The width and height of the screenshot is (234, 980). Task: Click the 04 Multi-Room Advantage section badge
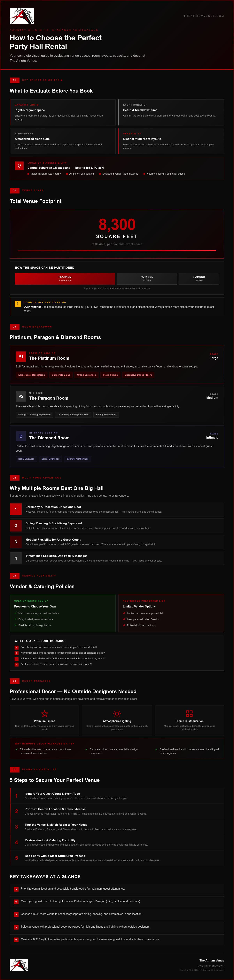(x=14, y=478)
